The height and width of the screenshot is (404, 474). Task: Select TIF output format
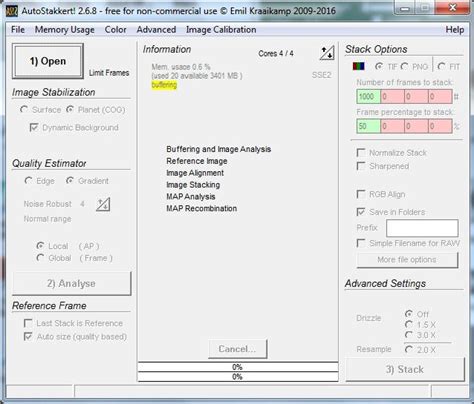(379, 66)
